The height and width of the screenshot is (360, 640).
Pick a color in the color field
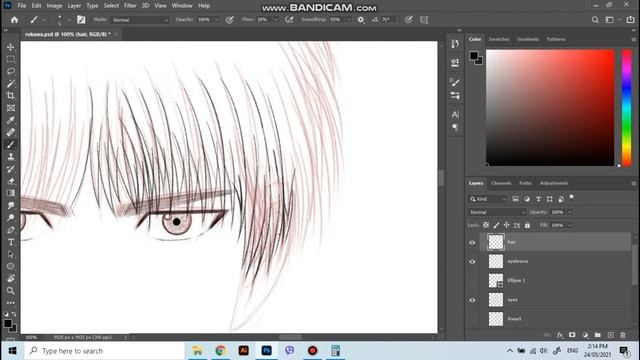550,108
